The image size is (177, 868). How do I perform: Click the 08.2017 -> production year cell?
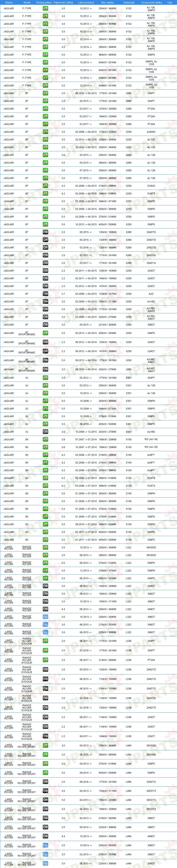tap(86, 660)
